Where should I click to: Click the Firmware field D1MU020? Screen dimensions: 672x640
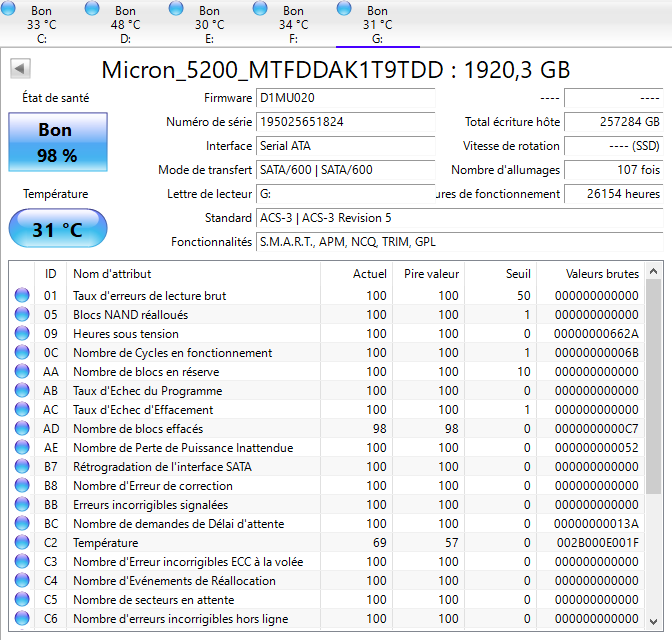[x=345, y=98]
